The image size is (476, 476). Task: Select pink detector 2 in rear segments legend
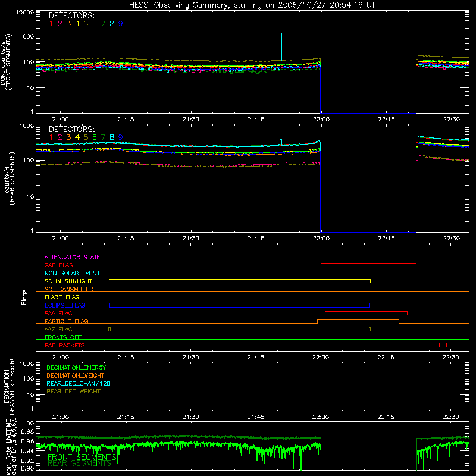pyautogui.click(x=60, y=137)
